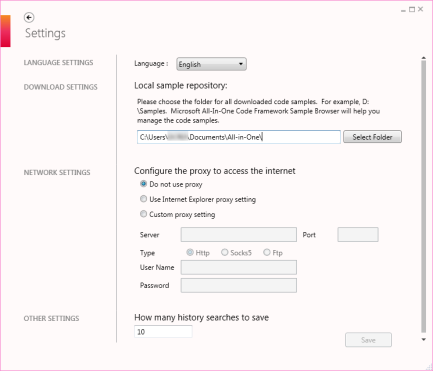Screen dimensions: 433x371
Task: Click the Password input field
Action: [x=239, y=285]
